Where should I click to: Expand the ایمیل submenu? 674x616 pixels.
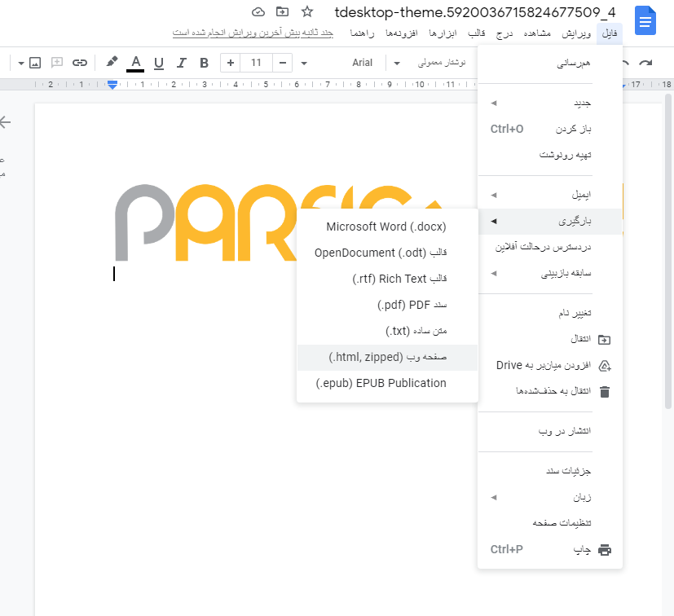tap(550, 196)
